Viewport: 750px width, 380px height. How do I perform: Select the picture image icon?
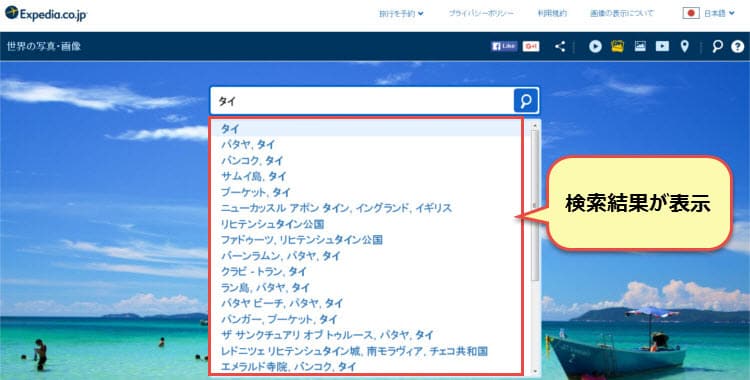[640, 46]
